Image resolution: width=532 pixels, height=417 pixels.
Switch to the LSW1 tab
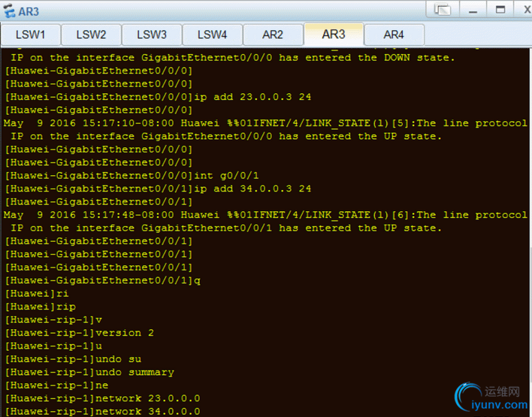click(31, 35)
